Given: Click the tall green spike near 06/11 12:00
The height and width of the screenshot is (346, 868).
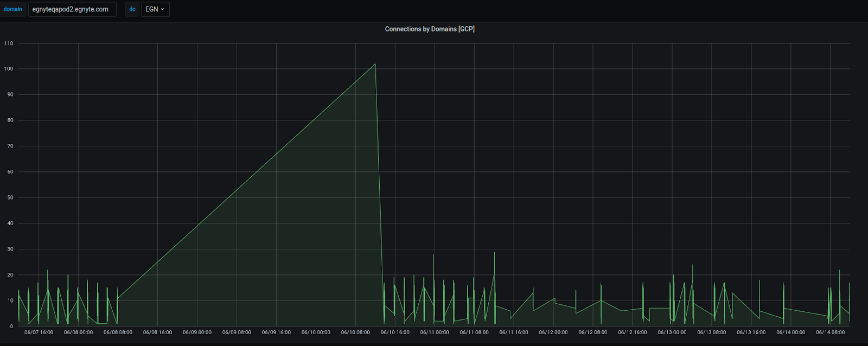Looking at the screenshot, I should click(494, 253).
